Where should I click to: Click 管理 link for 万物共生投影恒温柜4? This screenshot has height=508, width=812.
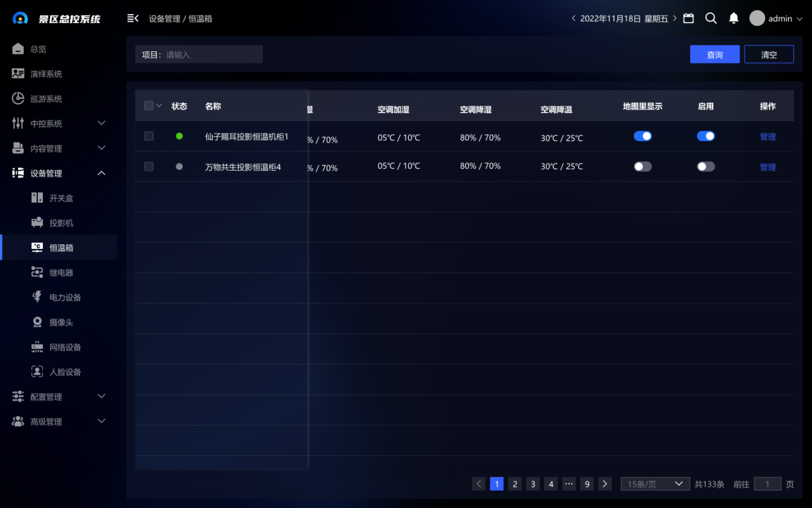pos(767,167)
